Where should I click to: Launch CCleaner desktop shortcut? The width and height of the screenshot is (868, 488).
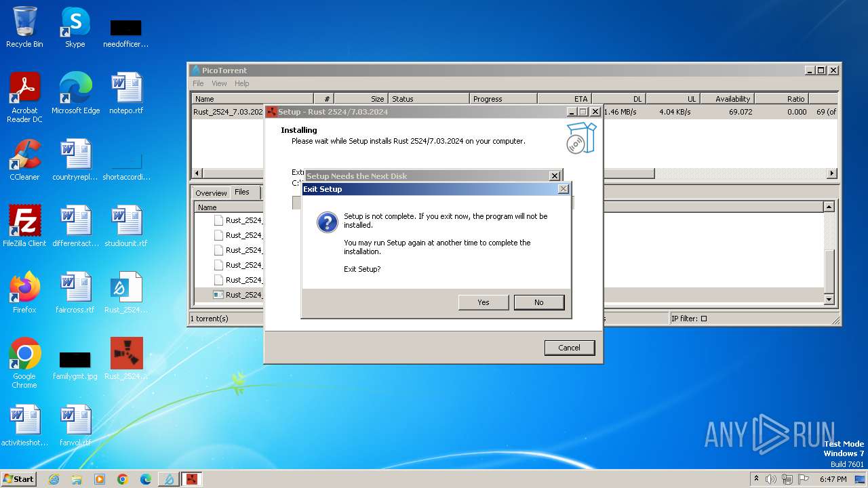pos(24,160)
